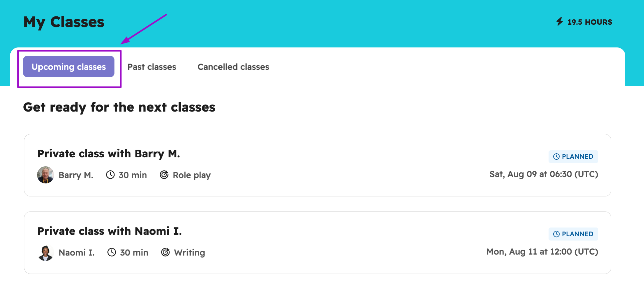This screenshot has width=644, height=302.
Task: Click the PLANNED status badge for Barry's class
Action: pyautogui.click(x=573, y=156)
